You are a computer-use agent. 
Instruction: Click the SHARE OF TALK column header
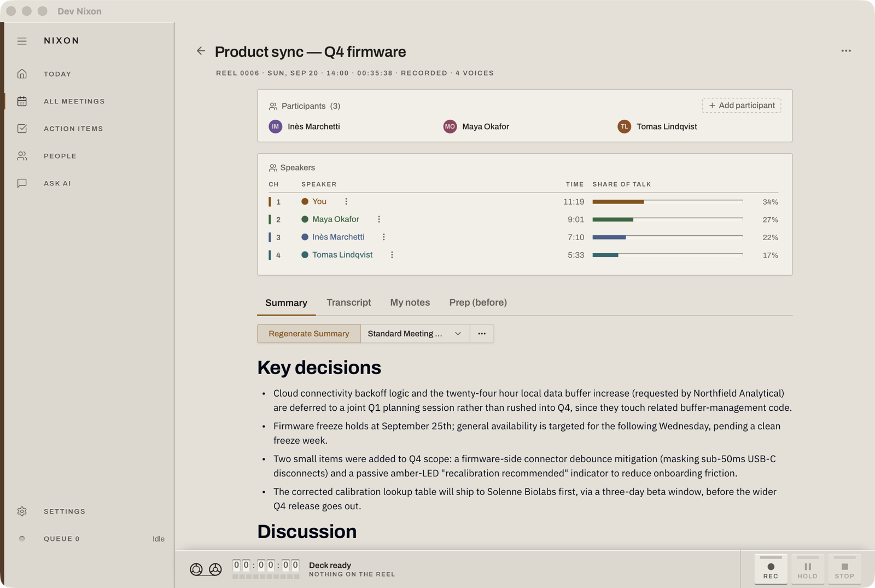point(622,184)
